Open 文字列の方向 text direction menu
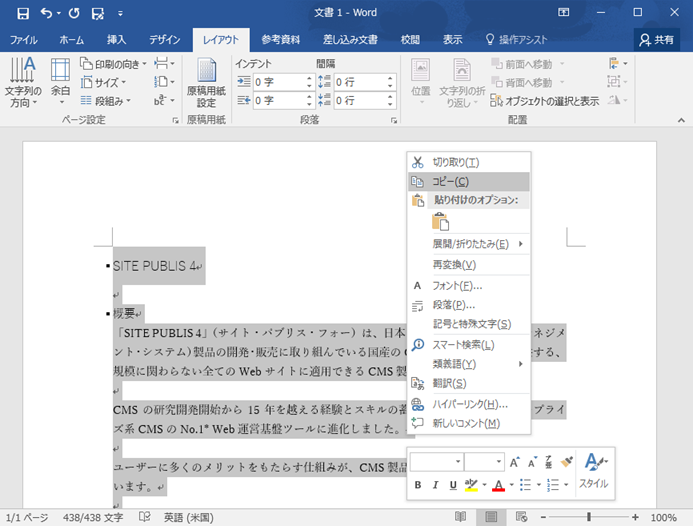This screenshot has width=693, height=526. point(23,83)
